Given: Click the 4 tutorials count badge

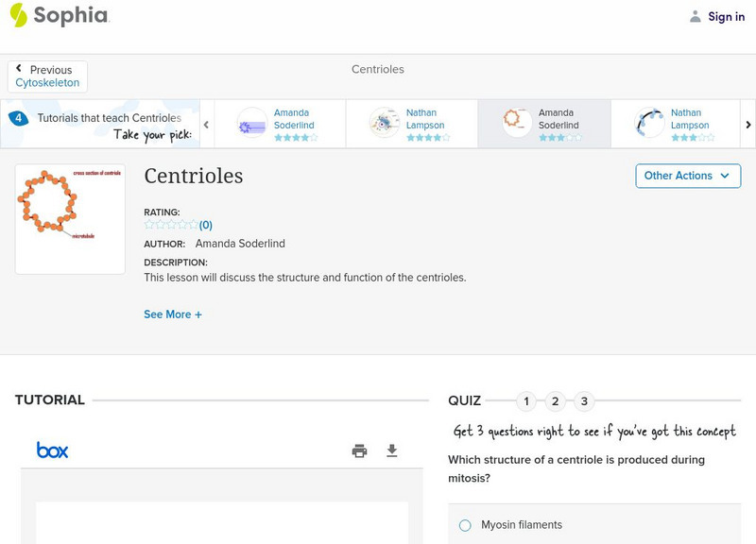Looking at the screenshot, I should coord(18,118).
